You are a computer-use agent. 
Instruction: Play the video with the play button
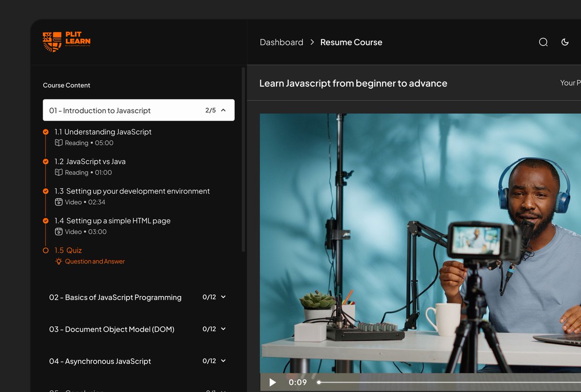click(273, 382)
